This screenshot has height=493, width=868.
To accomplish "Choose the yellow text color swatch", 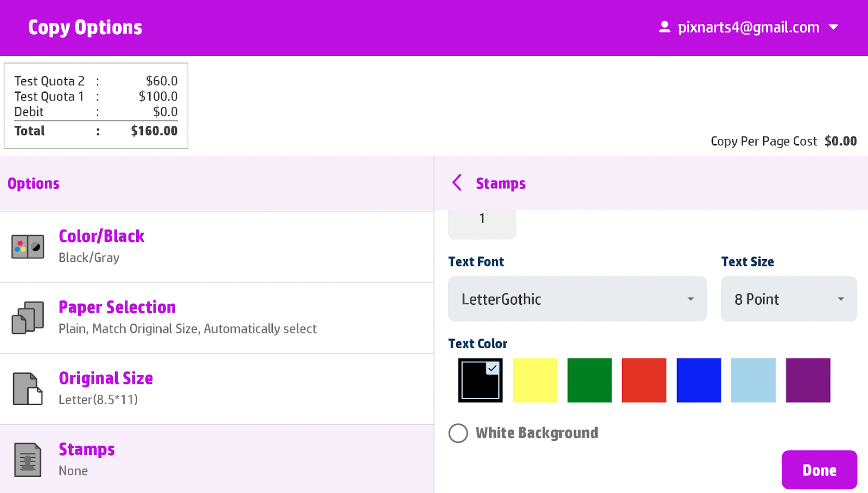I will (x=535, y=380).
